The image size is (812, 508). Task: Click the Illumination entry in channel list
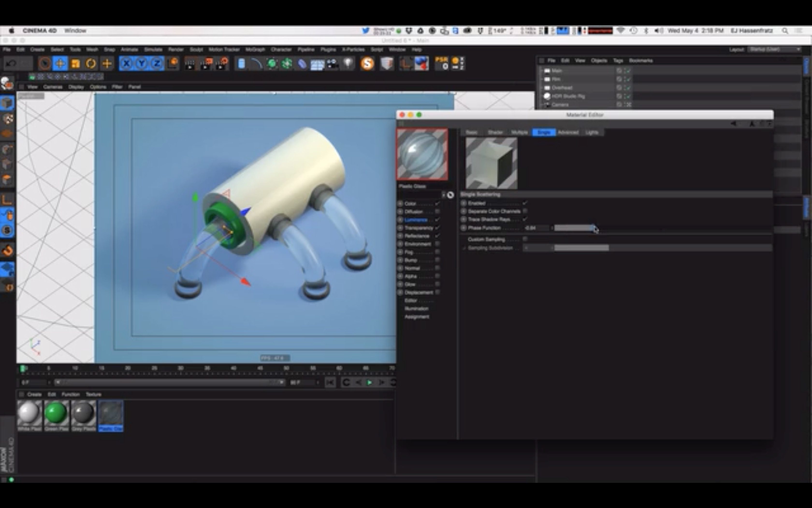(416, 308)
